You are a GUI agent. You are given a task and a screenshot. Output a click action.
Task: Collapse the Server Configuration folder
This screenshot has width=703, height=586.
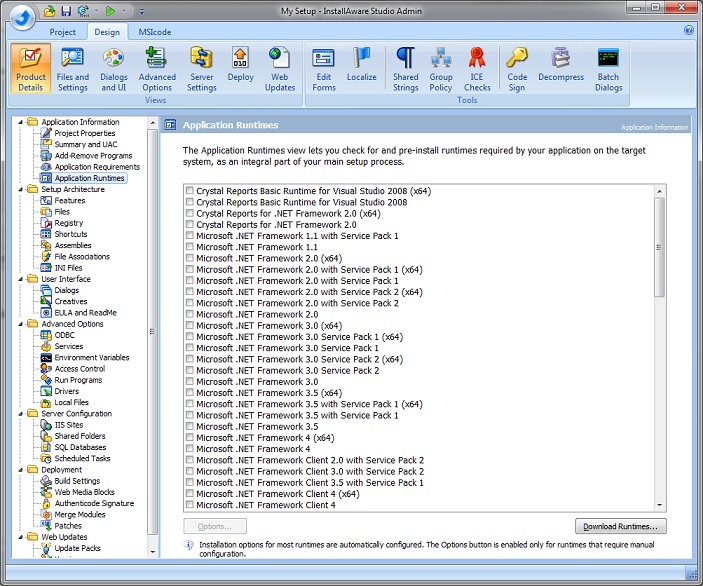(x=20, y=413)
